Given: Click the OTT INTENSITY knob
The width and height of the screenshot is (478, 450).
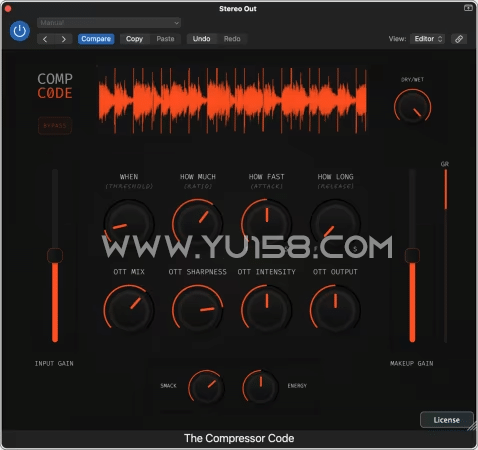Looking at the screenshot, I should [x=266, y=309].
